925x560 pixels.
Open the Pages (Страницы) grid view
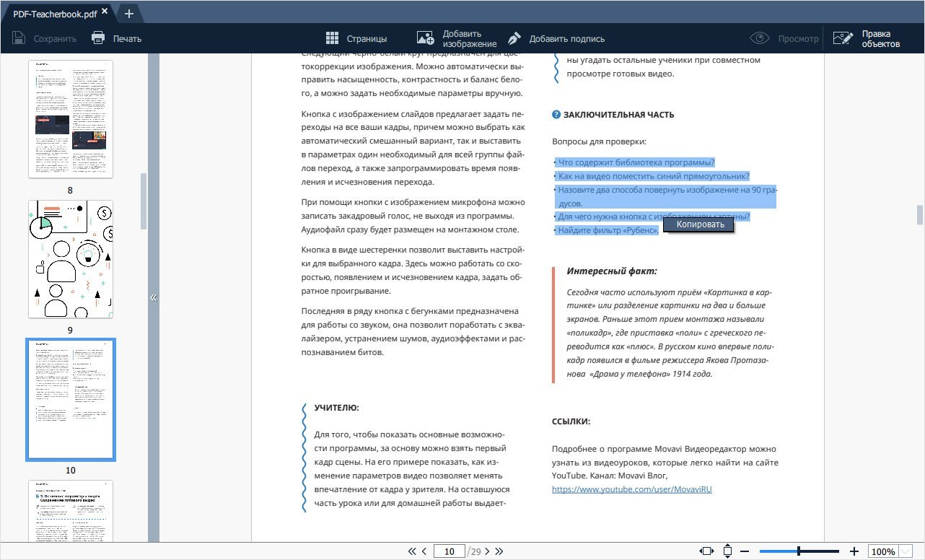[x=333, y=38]
